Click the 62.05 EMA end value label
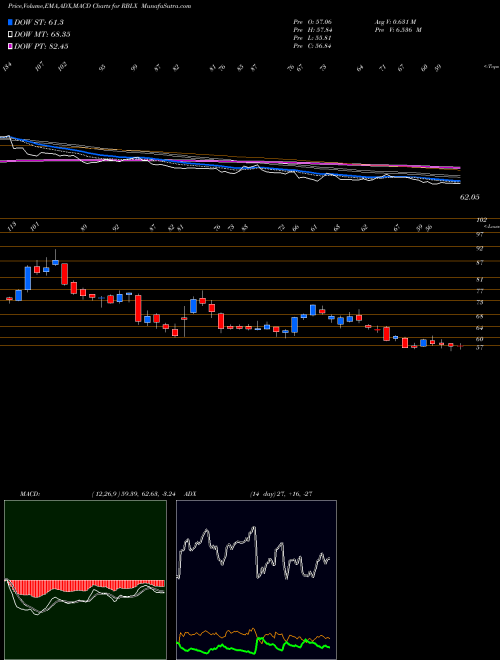 [x=470, y=197]
